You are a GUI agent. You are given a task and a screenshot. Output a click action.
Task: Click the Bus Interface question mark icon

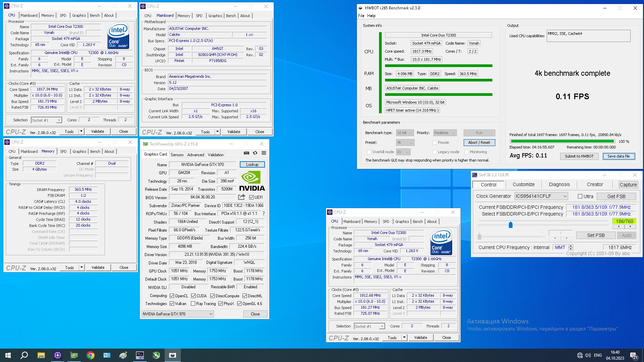click(x=264, y=214)
